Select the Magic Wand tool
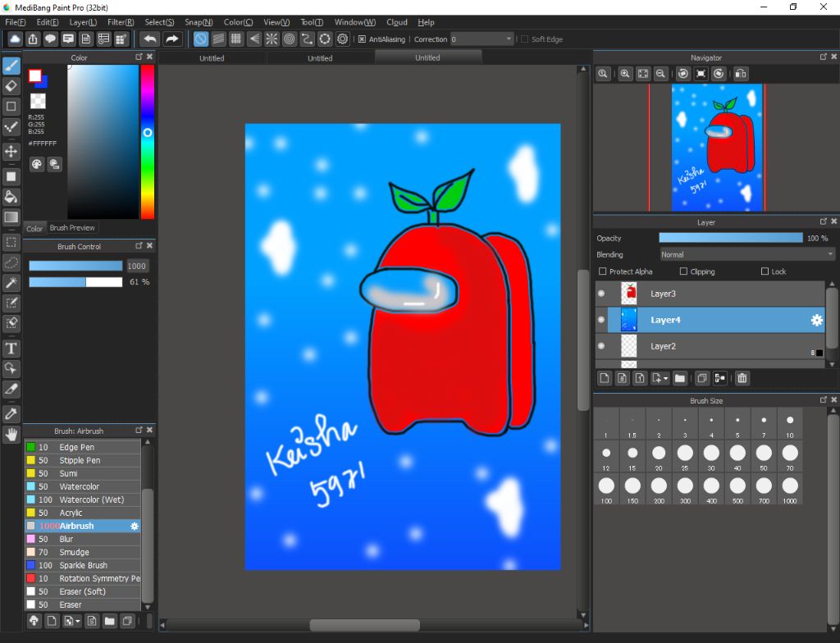This screenshot has height=643, width=840. [x=11, y=282]
